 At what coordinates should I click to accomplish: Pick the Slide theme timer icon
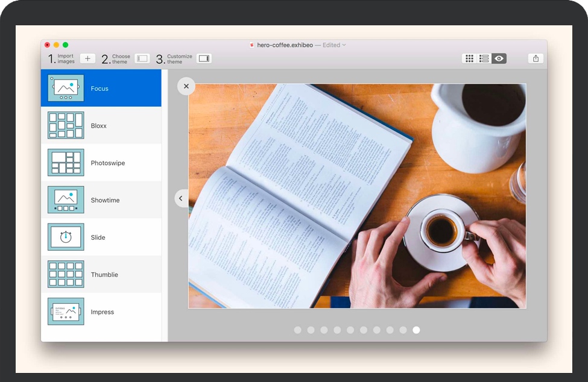(x=66, y=237)
